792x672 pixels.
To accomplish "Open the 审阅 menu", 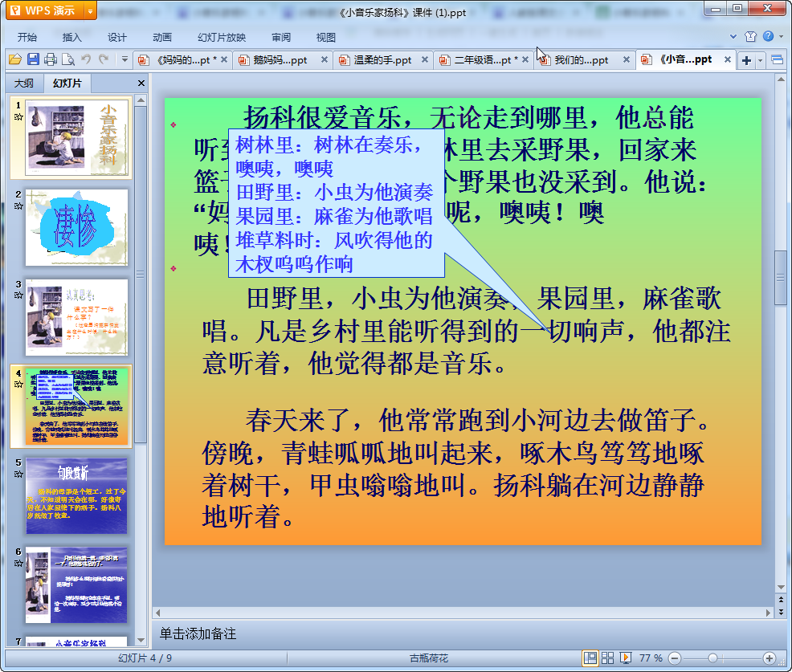I will [x=281, y=38].
